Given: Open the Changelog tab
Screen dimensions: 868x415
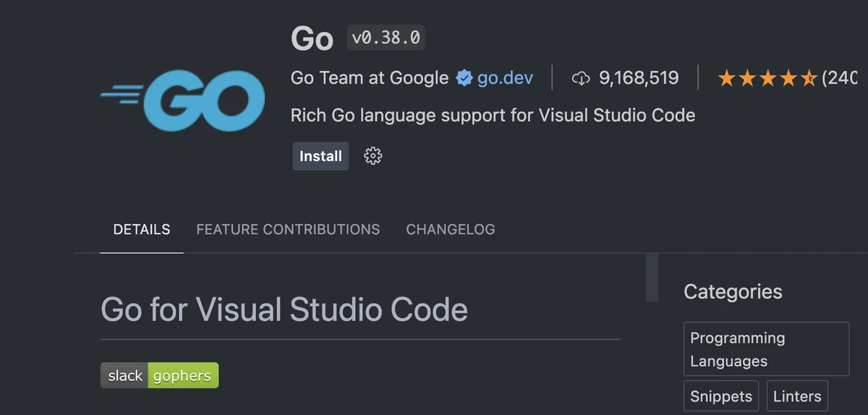Looking at the screenshot, I should [x=451, y=229].
